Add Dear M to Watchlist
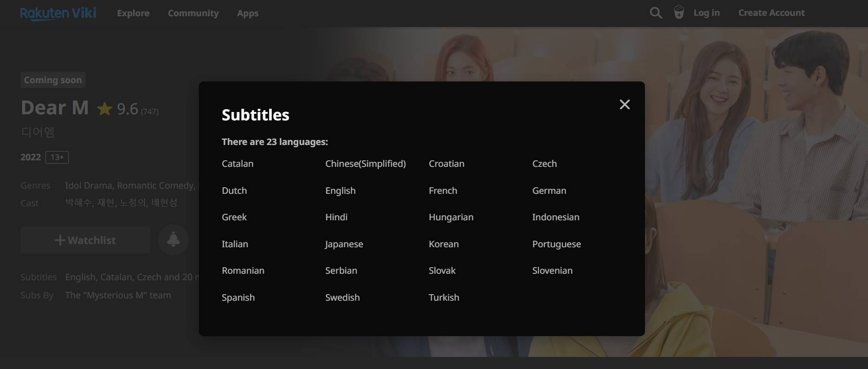Screen dimensions: 868x369 [85, 240]
